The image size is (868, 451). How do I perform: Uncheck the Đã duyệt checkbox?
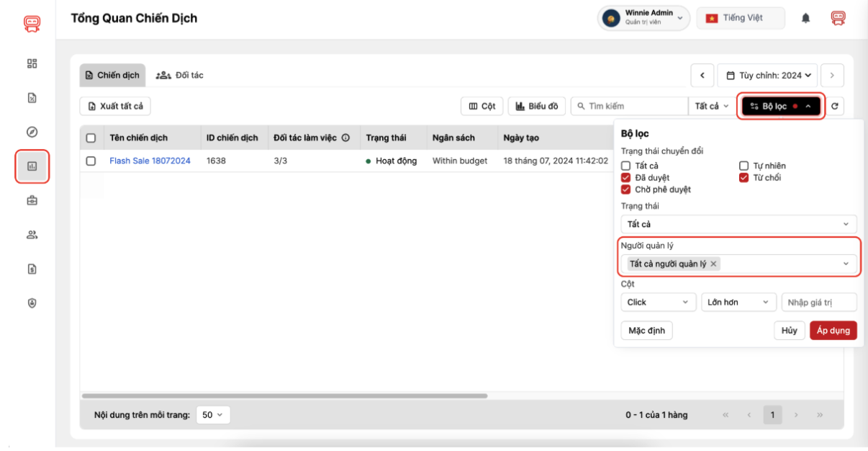click(625, 178)
